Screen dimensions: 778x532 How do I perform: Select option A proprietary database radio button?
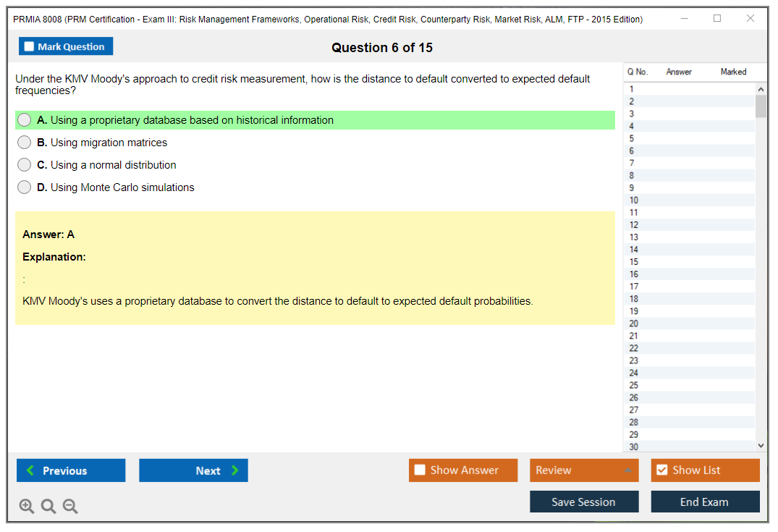pos(25,120)
